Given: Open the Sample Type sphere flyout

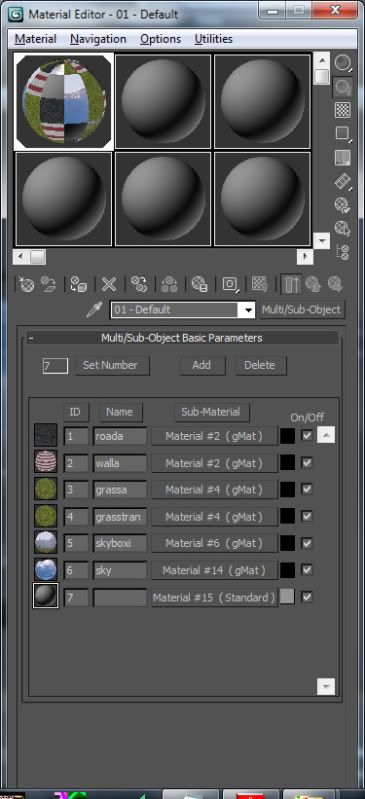Looking at the screenshot, I should 343,63.
